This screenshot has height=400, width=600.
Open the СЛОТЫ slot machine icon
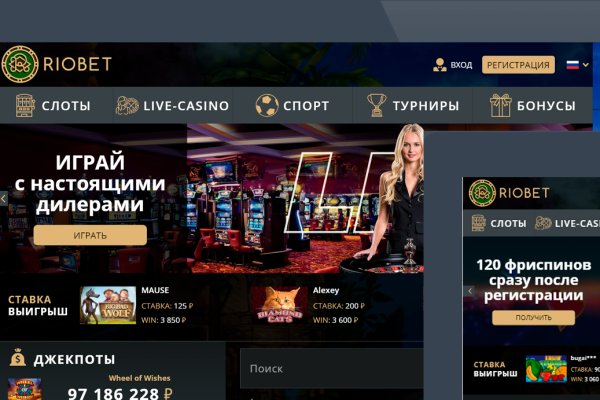click(25, 105)
